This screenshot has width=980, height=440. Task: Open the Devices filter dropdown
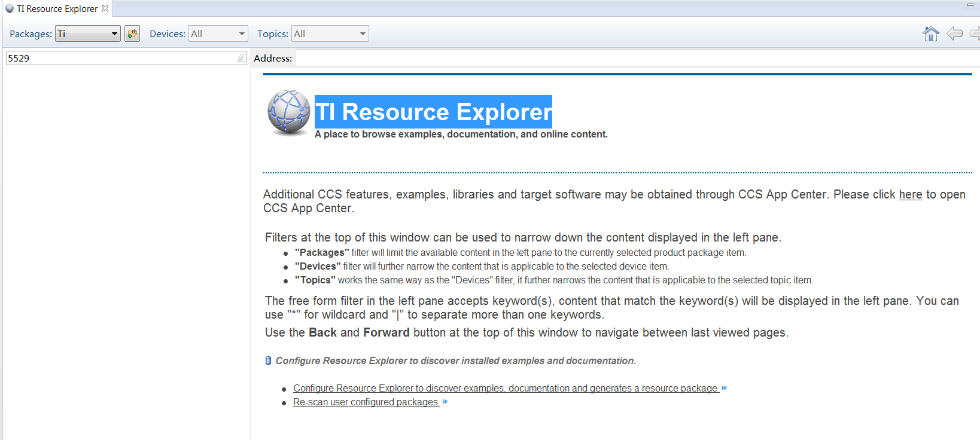(218, 33)
